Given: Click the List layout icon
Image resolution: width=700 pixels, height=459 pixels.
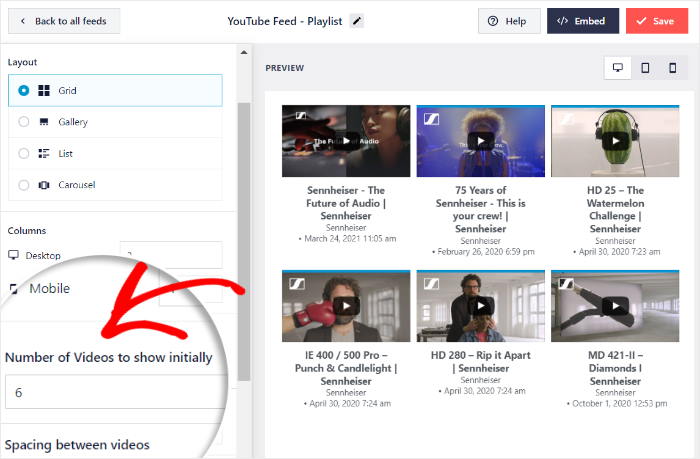Looking at the screenshot, I should pyautogui.click(x=44, y=154).
